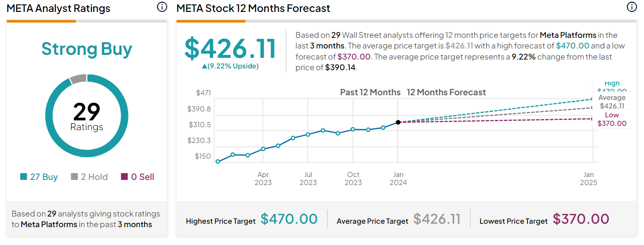
Task: Click the Lowest Price Target $370.00 value
Action: 581,218
